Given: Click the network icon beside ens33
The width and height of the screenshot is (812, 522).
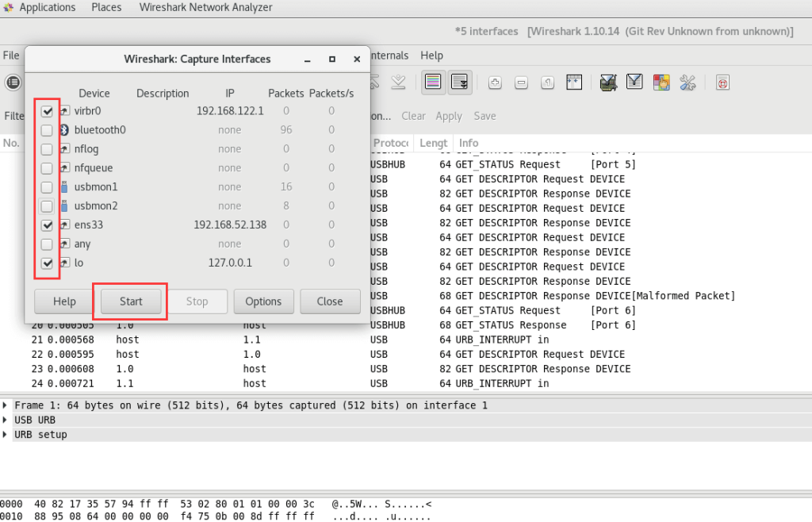Looking at the screenshot, I should pyautogui.click(x=65, y=225).
